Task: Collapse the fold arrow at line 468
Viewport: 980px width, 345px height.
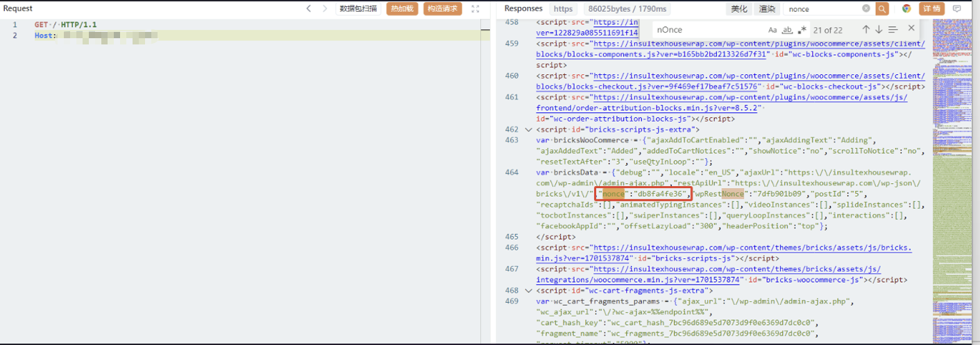Action: pos(529,291)
